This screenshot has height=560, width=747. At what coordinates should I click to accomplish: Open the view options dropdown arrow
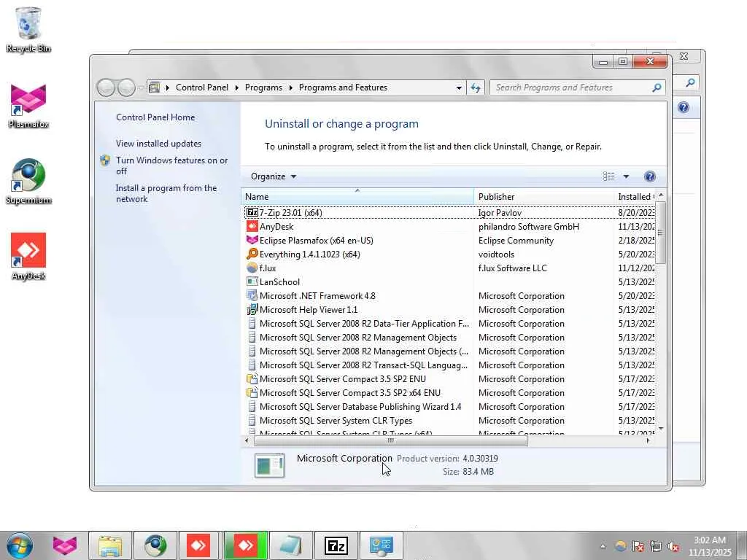click(626, 176)
